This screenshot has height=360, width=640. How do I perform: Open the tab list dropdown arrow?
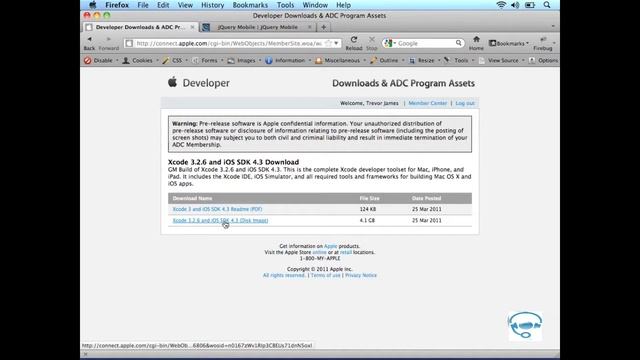click(553, 27)
